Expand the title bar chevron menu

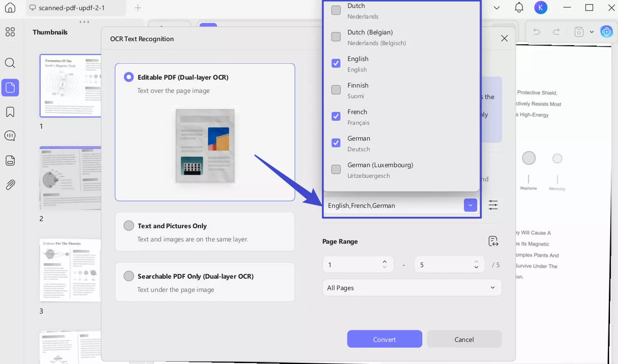coord(496,8)
